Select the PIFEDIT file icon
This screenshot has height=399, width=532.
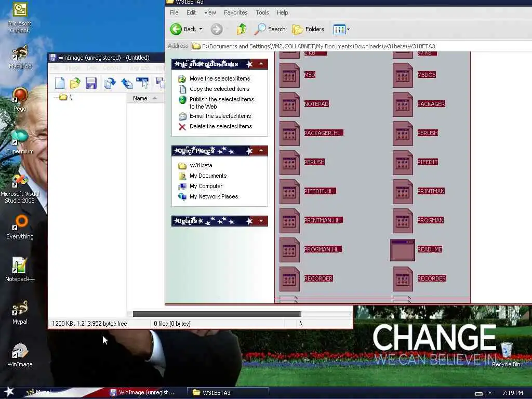click(403, 163)
